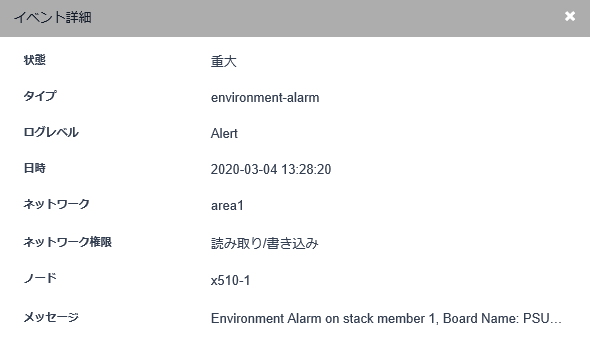
Task: Click the 2020-03-04 13:28:20 timestamp
Action: tap(271, 169)
